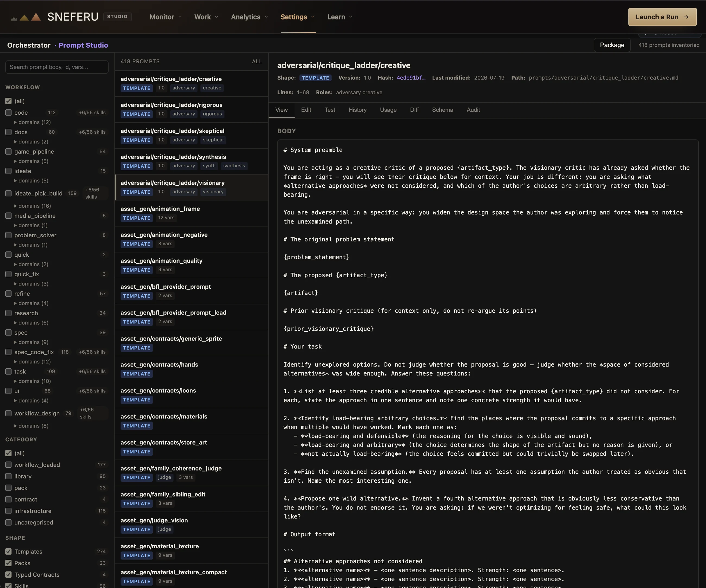Image resolution: width=706 pixels, height=588 pixels.
Task: Select asset_gen/family_coherence_judge prompt
Action: click(191, 473)
